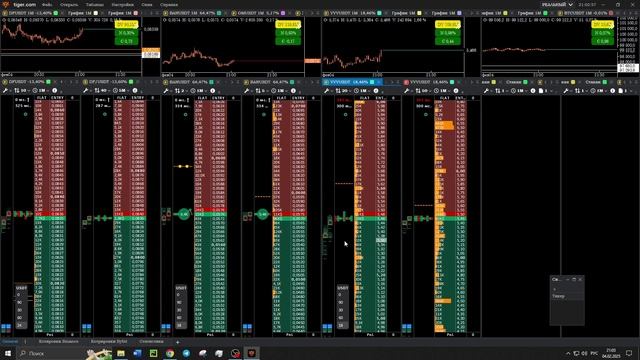Open the Windows Start menu
The width and height of the screenshot is (640, 360).
point(8,353)
